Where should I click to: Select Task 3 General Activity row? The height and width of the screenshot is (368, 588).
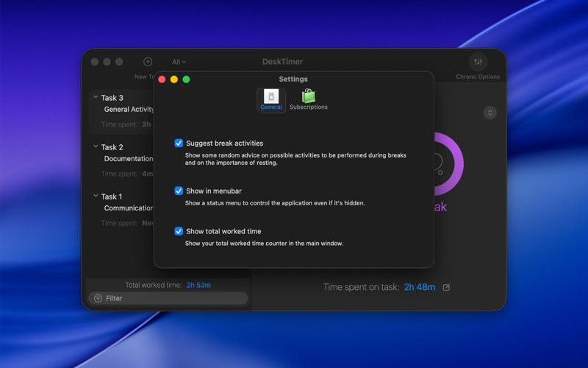pyautogui.click(x=122, y=112)
